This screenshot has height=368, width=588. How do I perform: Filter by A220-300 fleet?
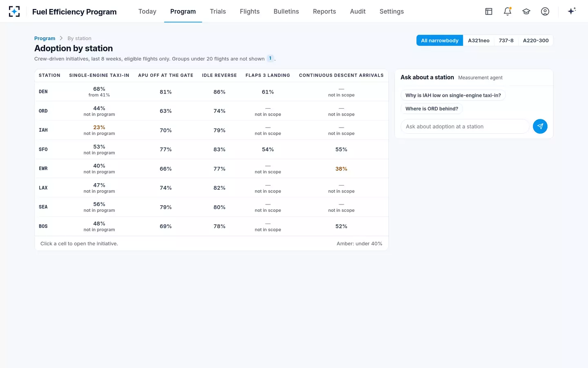coord(536,40)
